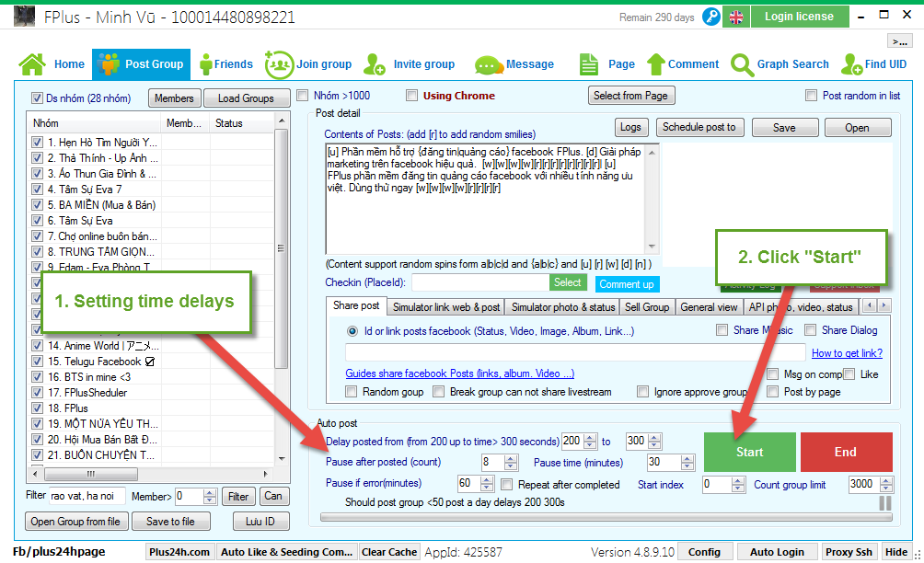
Task: Open the General view tab
Action: [x=709, y=307]
